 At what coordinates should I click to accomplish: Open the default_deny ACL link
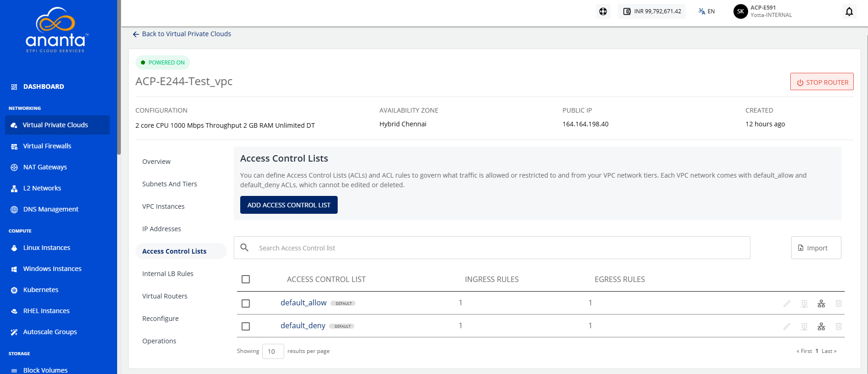(x=303, y=325)
